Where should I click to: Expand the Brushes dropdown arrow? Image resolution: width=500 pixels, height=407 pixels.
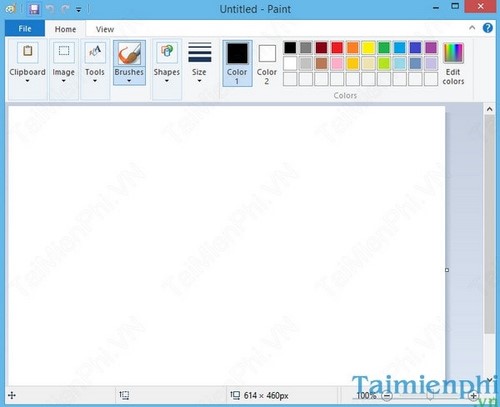[x=129, y=81]
